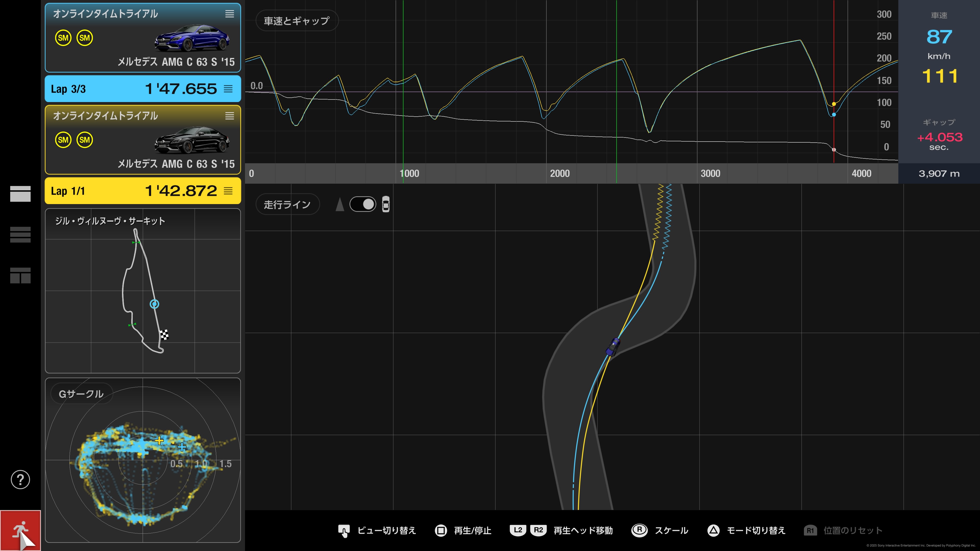Click the north arrow icon beside toggle

pyautogui.click(x=340, y=204)
